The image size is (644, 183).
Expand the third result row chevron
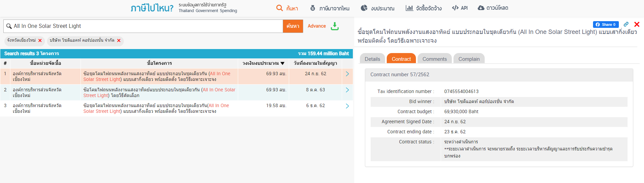pos(347,106)
